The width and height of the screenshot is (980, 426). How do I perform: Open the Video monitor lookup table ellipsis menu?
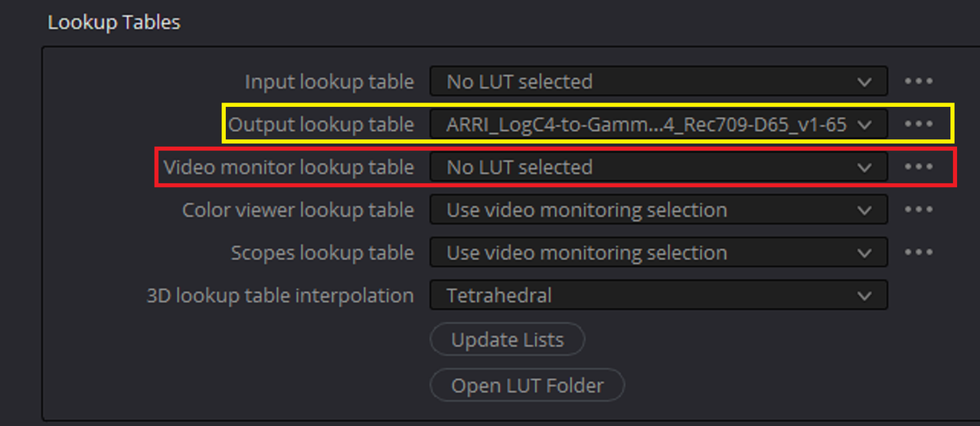coord(919,167)
